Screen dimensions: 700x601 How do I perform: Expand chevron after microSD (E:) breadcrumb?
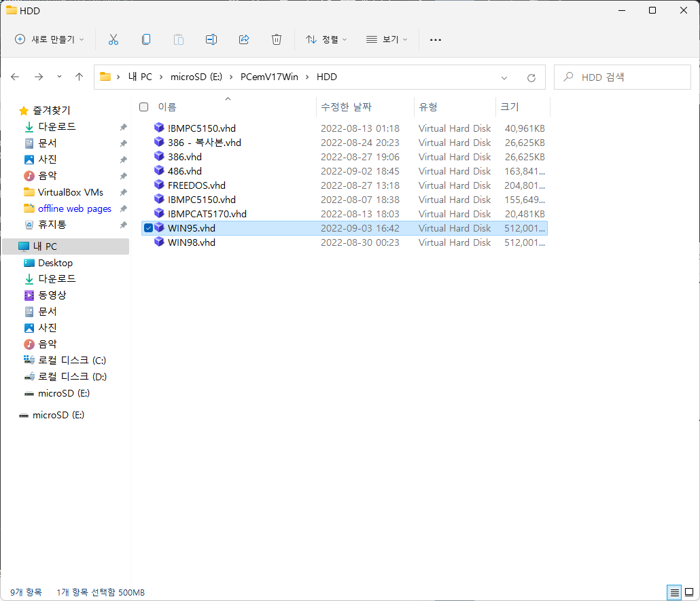point(231,77)
